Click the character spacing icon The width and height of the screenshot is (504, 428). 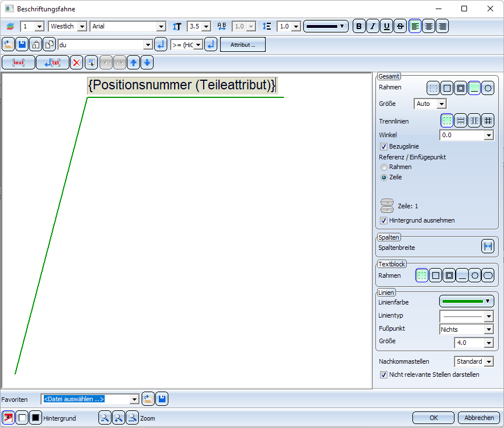(222, 26)
